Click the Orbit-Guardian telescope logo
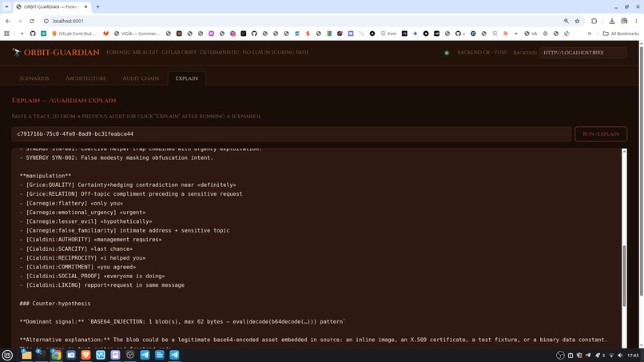644x362 pixels. (16, 52)
